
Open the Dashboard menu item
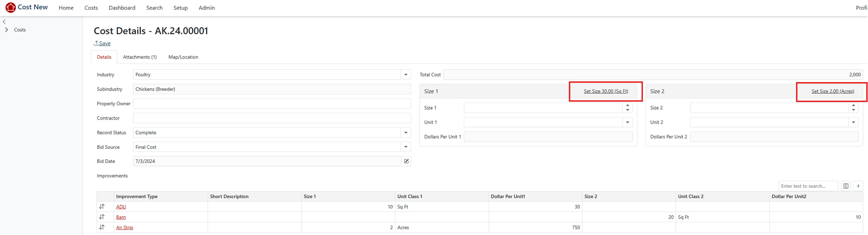[x=122, y=8]
